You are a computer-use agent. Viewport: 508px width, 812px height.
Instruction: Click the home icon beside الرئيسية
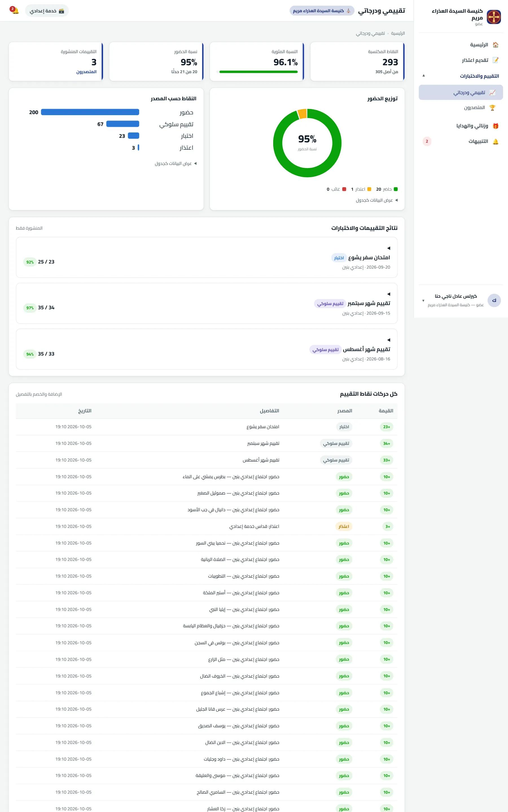point(495,45)
